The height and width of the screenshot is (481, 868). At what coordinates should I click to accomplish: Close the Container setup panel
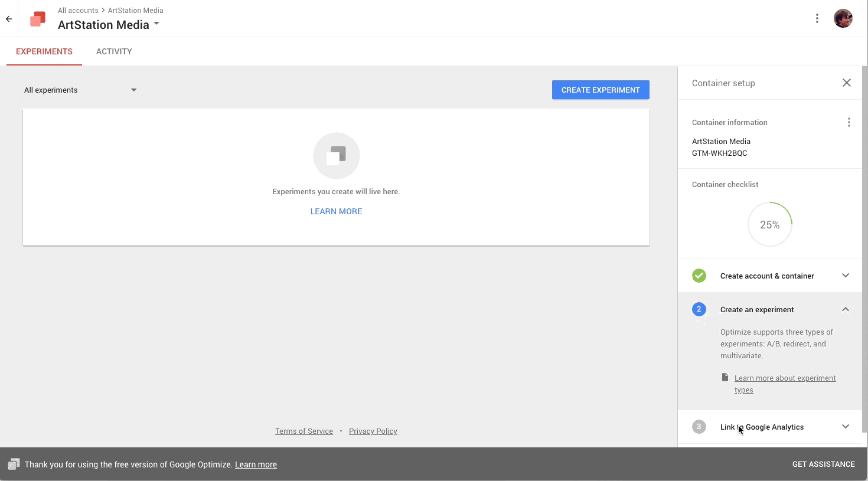point(847,83)
